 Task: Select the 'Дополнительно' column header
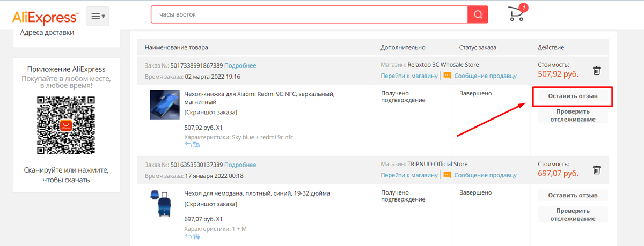coord(403,48)
